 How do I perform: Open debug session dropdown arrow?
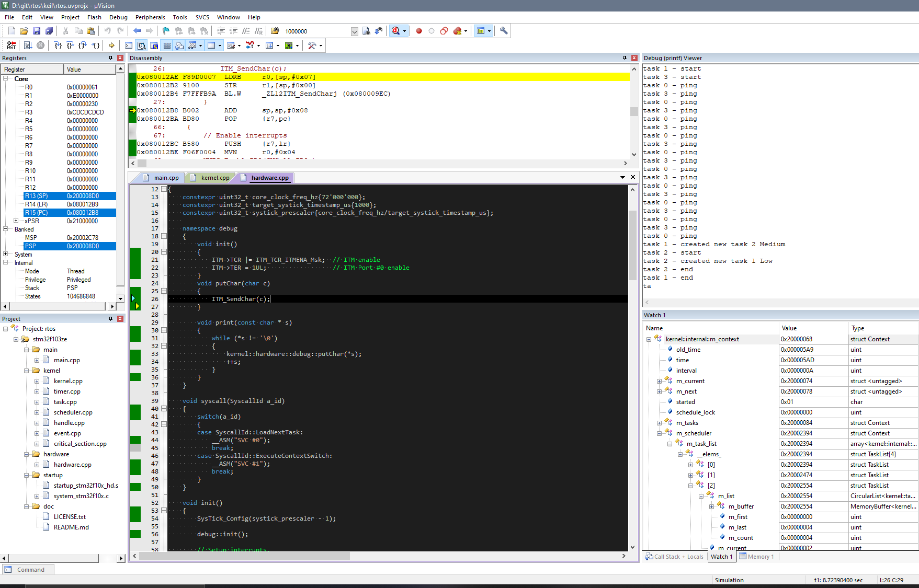coord(404,31)
